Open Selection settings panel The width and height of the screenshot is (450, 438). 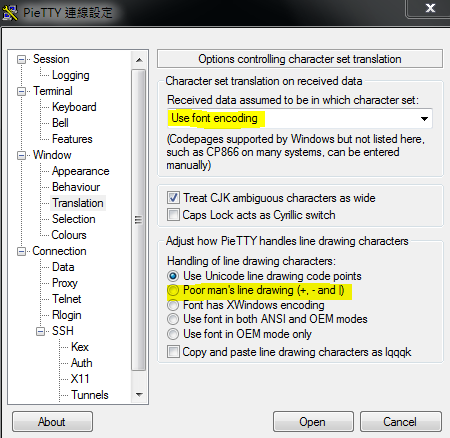tap(74, 219)
